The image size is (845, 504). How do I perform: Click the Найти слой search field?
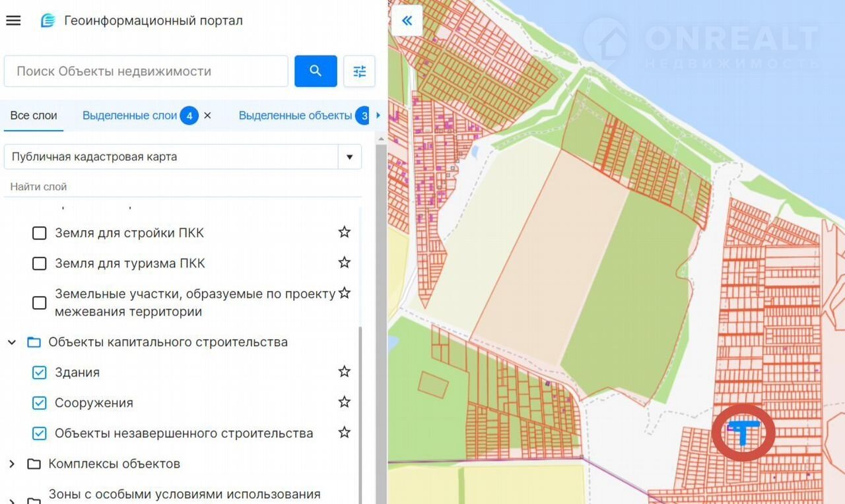(182, 187)
